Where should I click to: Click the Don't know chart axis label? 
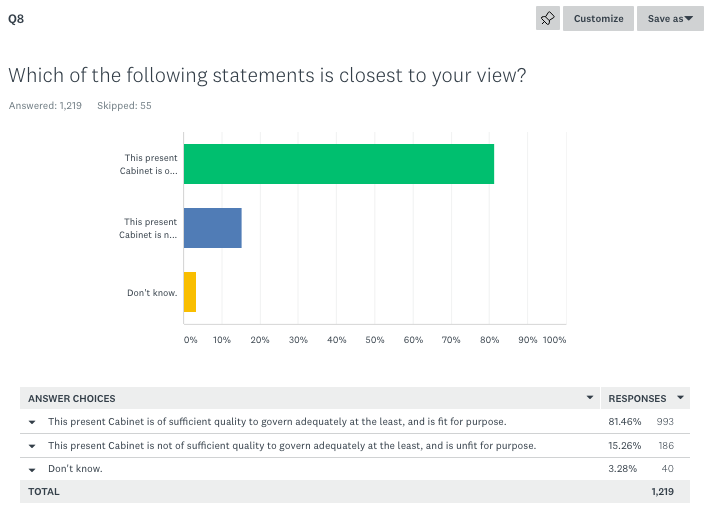tap(152, 293)
